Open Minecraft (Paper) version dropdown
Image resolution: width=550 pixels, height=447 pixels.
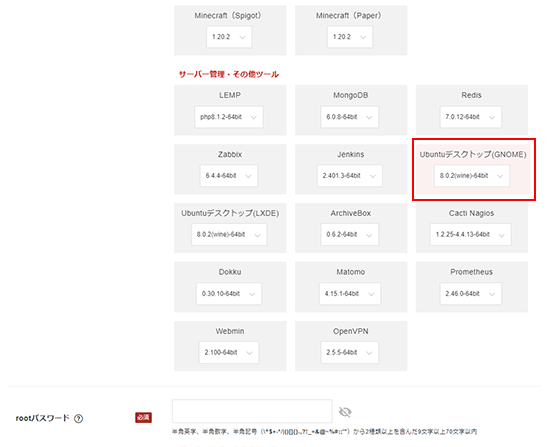[350, 36]
